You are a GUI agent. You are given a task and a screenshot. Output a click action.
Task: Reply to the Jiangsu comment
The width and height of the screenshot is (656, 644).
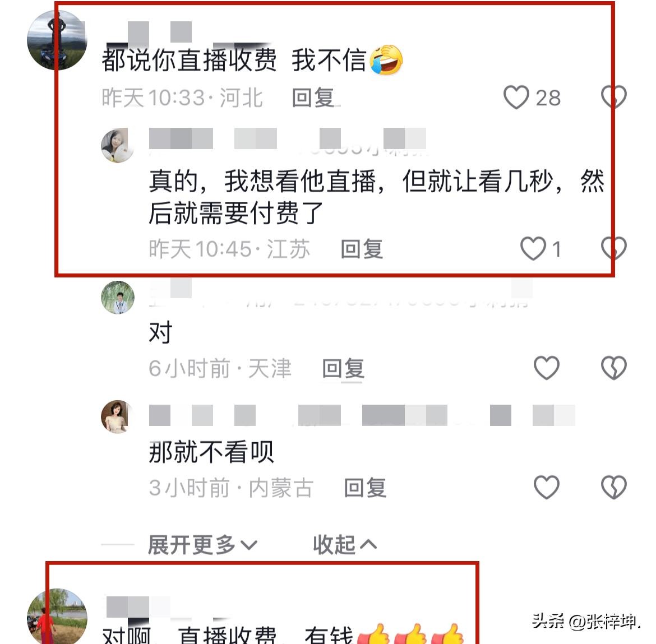(x=362, y=249)
